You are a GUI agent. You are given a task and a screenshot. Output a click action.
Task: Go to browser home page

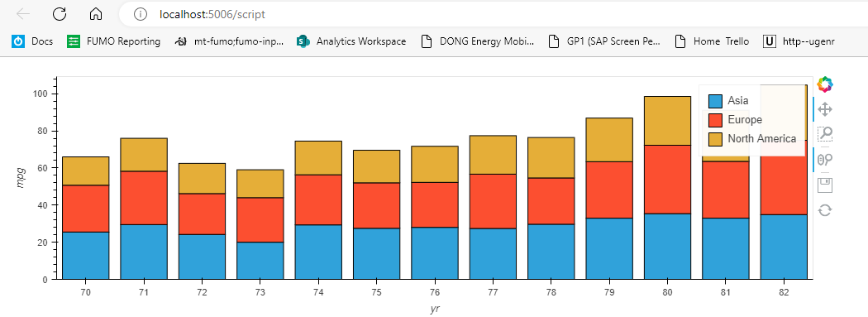pos(96,14)
